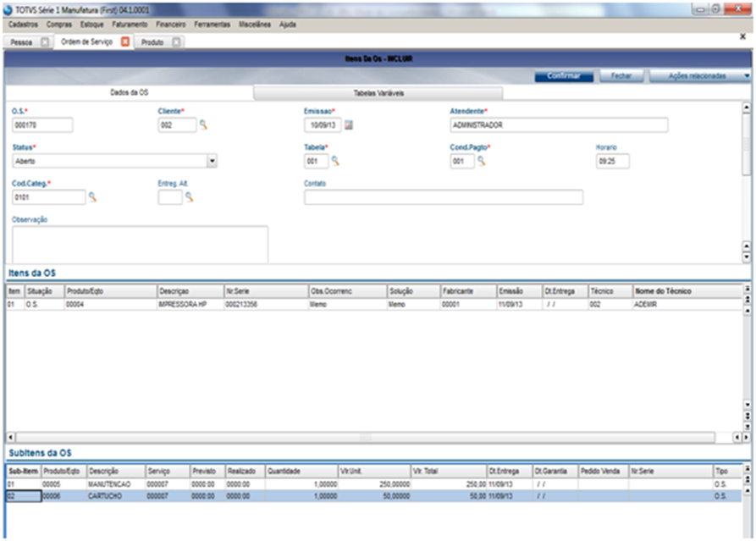Screen dimensions: 756x541
Task: Click the Sub-Item column header
Action: 24,471
